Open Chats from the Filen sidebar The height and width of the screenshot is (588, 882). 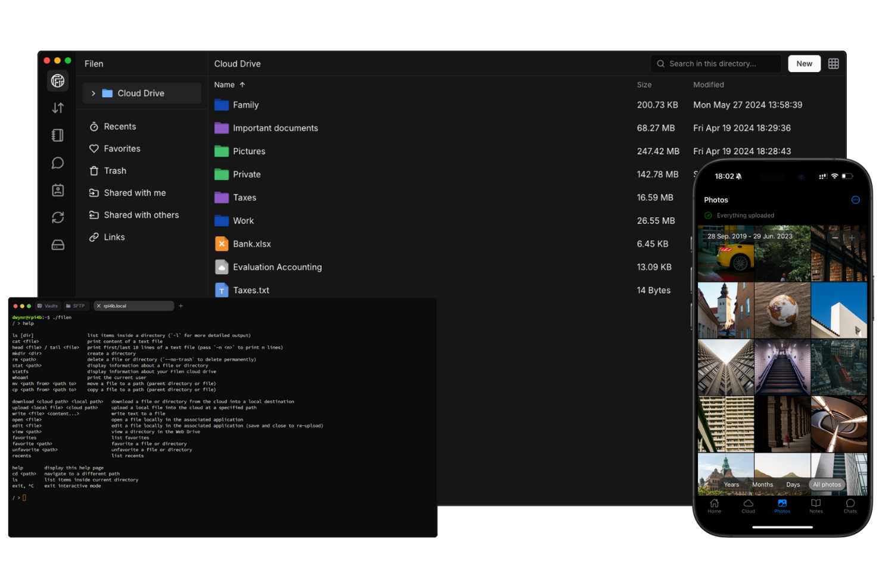point(58,163)
